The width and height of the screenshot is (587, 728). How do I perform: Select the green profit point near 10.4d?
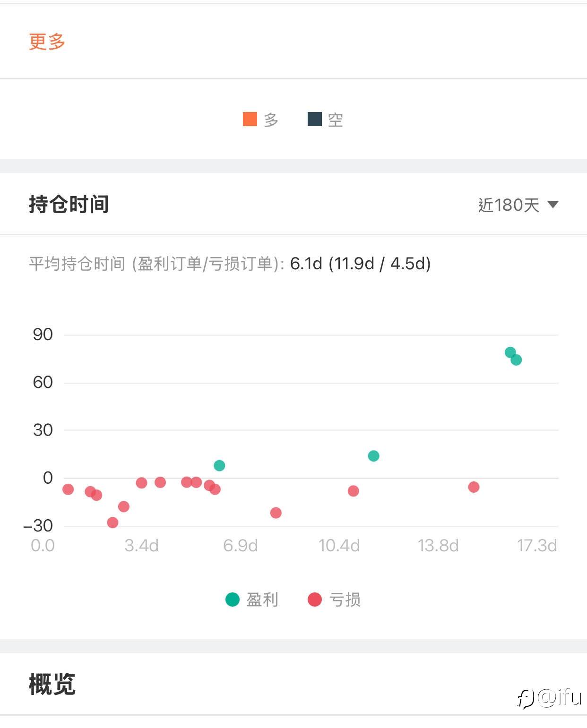tap(373, 456)
